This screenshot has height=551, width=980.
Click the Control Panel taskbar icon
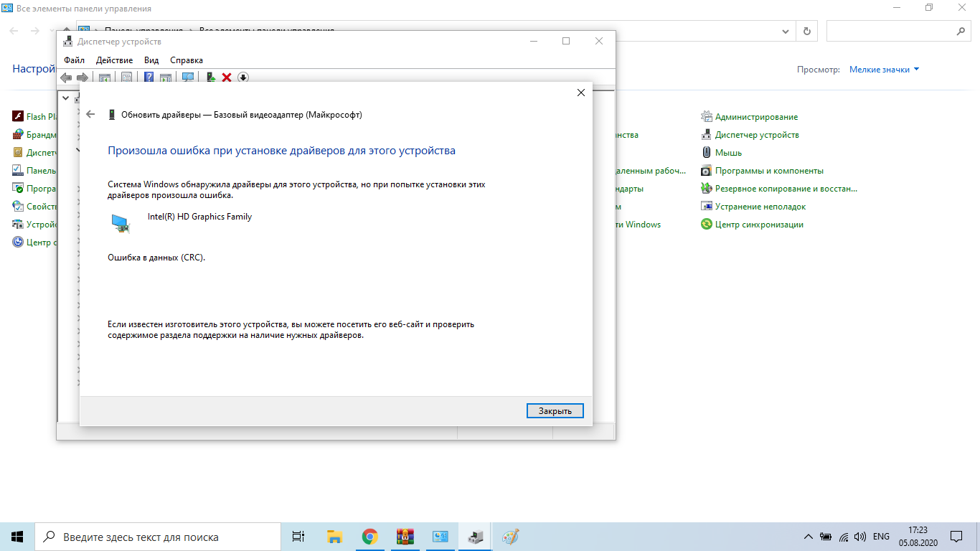pos(440,536)
